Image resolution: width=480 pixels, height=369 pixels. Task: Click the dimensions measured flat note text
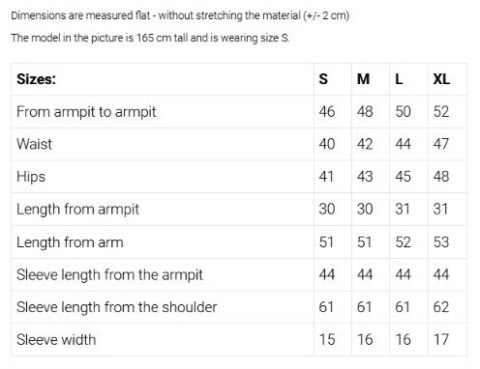coord(180,16)
